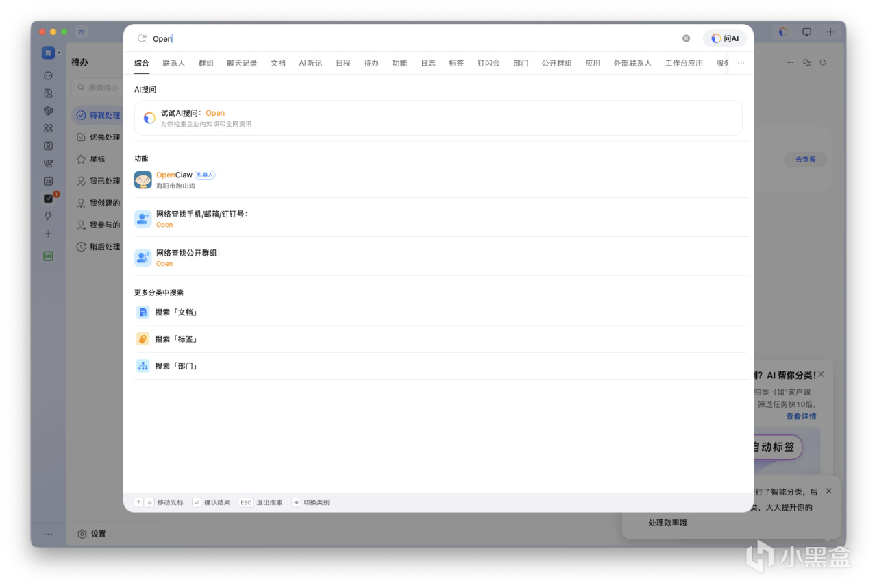The width and height of the screenshot is (877, 588).
Task: Switch to the 综合 search tab
Action: [142, 63]
